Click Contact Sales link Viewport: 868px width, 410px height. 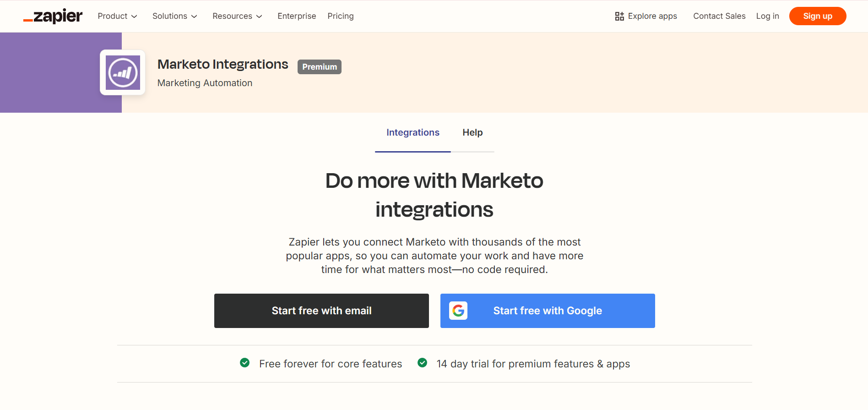point(719,16)
